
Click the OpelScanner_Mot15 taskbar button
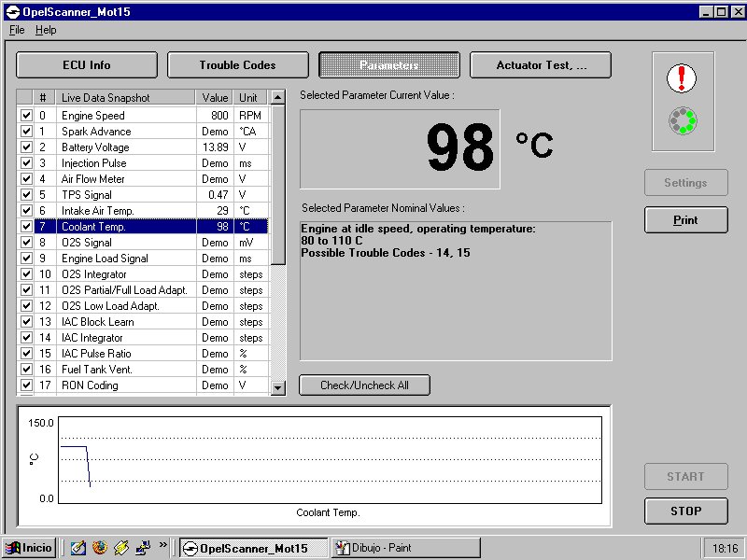click(254, 548)
